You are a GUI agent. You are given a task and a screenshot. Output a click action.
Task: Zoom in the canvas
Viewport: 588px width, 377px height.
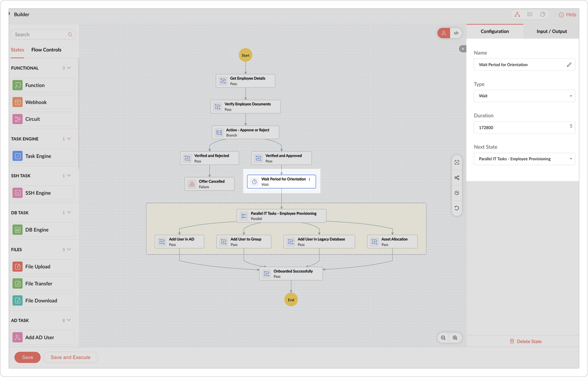(455, 338)
